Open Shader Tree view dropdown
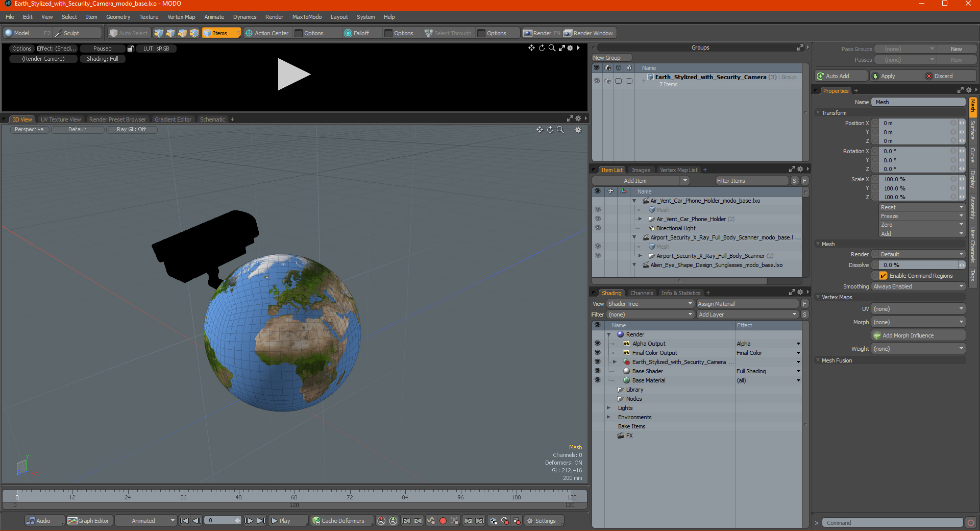This screenshot has height=531, width=980. click(x=650, y=304)
